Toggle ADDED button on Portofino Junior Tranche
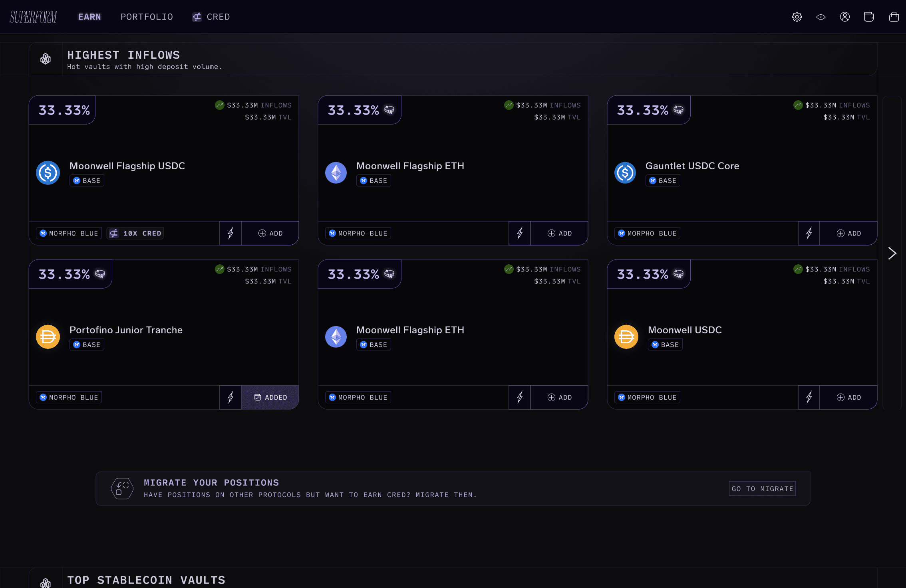 point(270,397)
